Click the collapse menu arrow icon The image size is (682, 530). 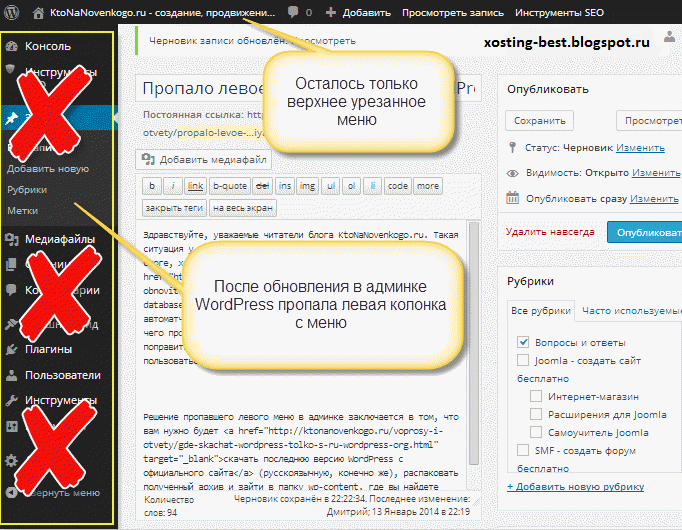(12, 493)
